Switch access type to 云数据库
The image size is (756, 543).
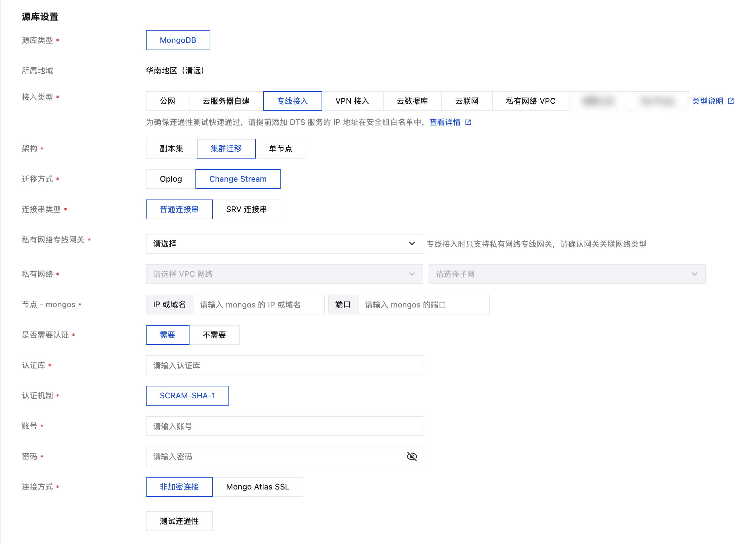pyautogui.click(x=412, y=101)
